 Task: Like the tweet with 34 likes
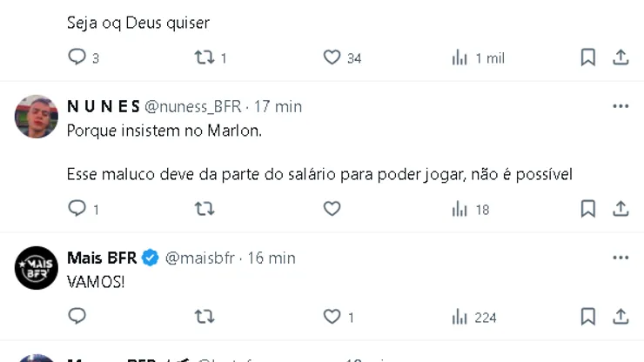click(x=332, y=57)
